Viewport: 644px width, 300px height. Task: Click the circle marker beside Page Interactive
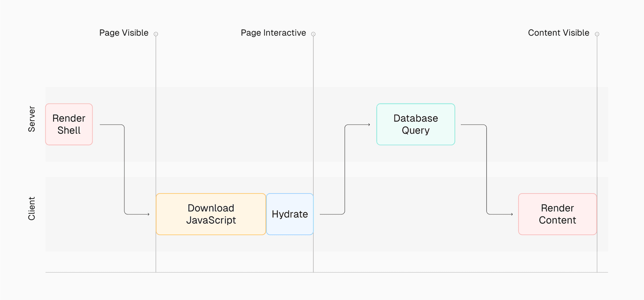pyautogui.click(x=313, y=34)
